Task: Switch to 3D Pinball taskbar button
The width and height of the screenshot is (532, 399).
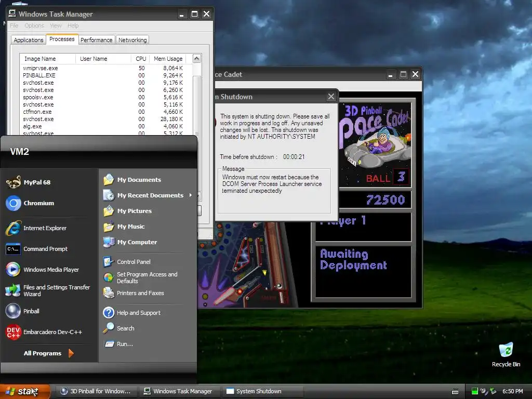Action: [x=96, y=391]
